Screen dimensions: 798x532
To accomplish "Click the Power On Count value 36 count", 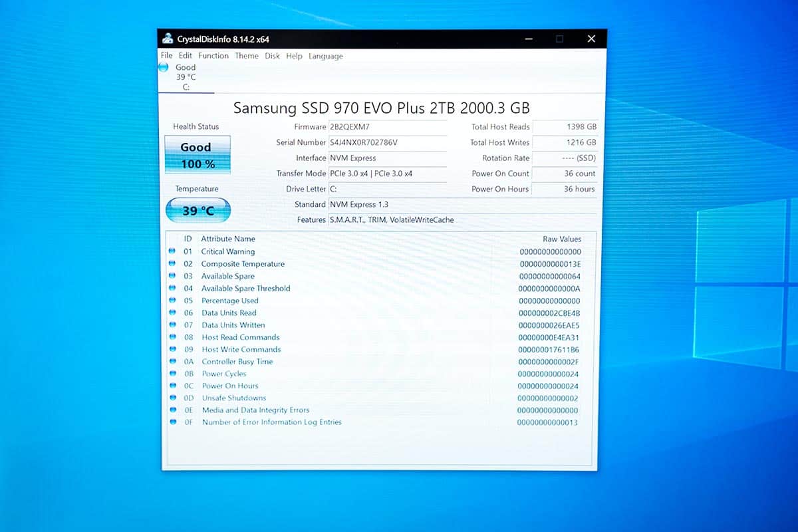I will 565,174.
